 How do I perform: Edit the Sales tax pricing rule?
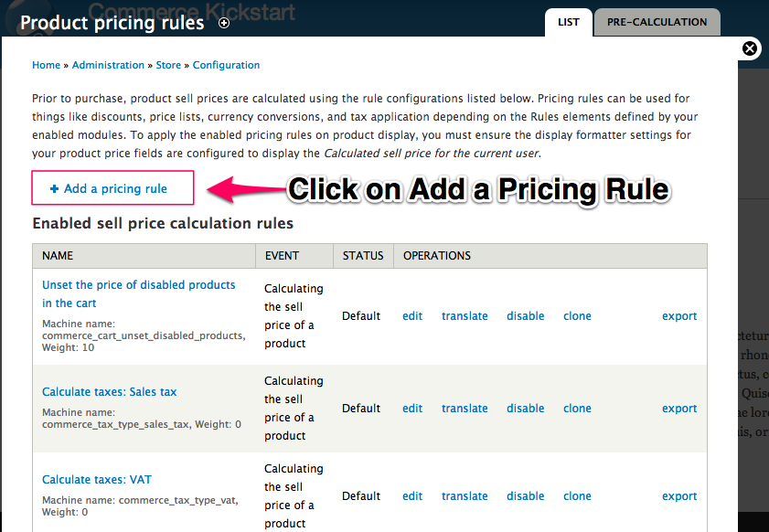pyautogui.click(x=411, y=408)
